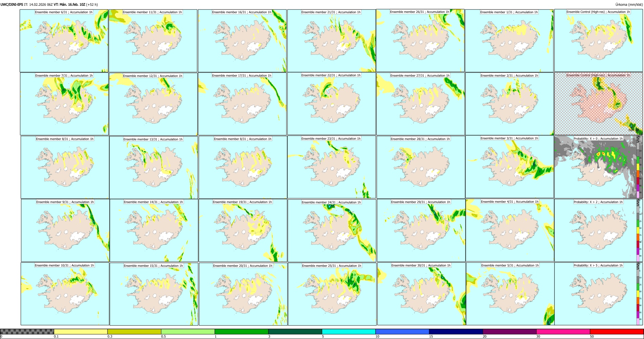This screenshot has height=339, width=644.
Task: Select the Probability X > 2 map panel
Action: pyautogui.click(x=599, y=230)
